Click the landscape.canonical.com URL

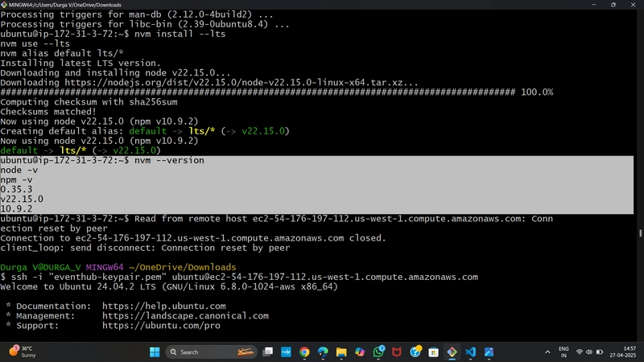[185, 316]
